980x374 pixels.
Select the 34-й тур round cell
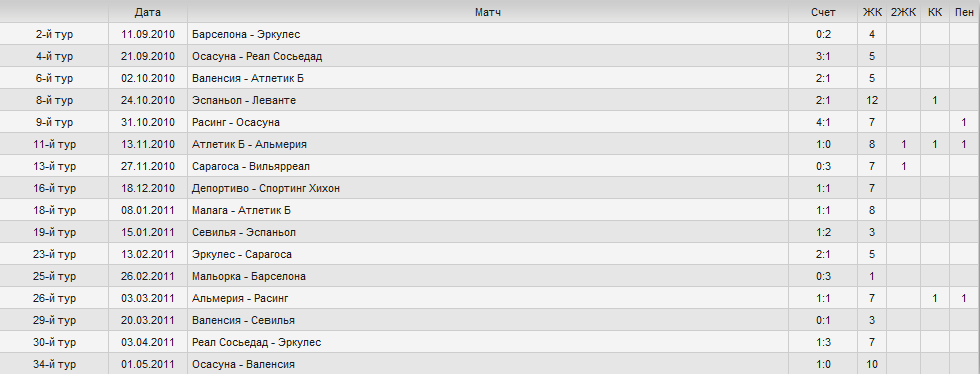[54, 364]
